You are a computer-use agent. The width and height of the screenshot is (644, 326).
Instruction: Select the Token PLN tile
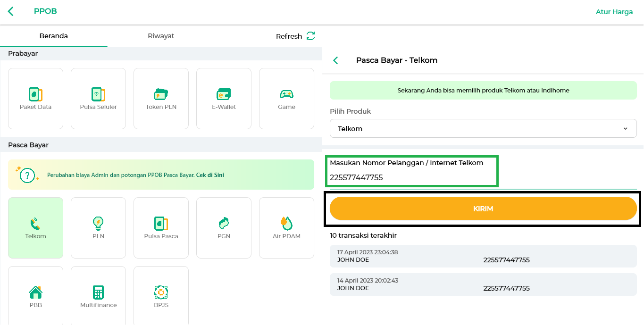161,99
